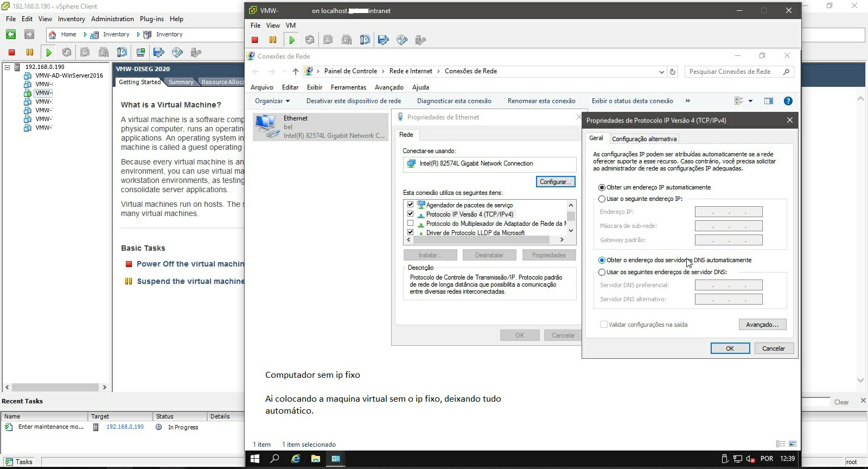Switch to Summary tab in vSphere Client
The height and width of the screenshot is (469, 868).
pyautogui.click(x=181, y=82)
